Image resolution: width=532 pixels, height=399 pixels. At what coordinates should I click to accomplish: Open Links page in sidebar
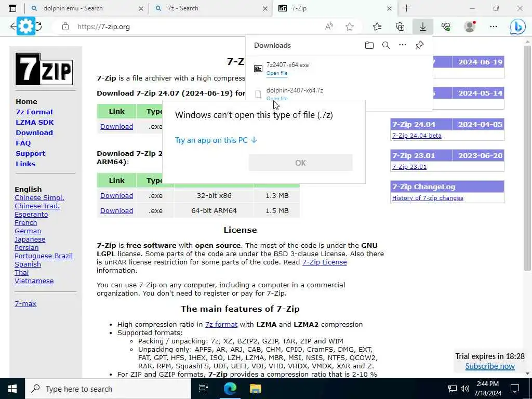pyautogui.click(x=25, y=164)
